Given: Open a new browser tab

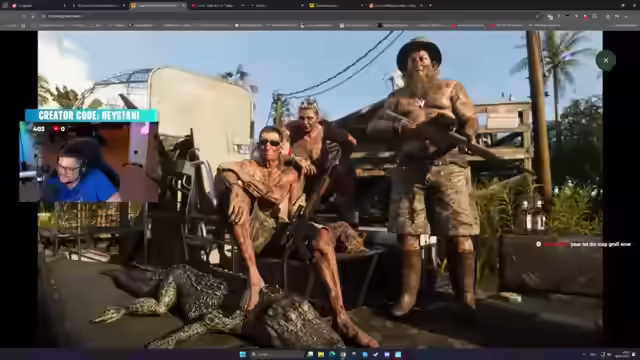Looking at the screenshot, I should [430, 6].
